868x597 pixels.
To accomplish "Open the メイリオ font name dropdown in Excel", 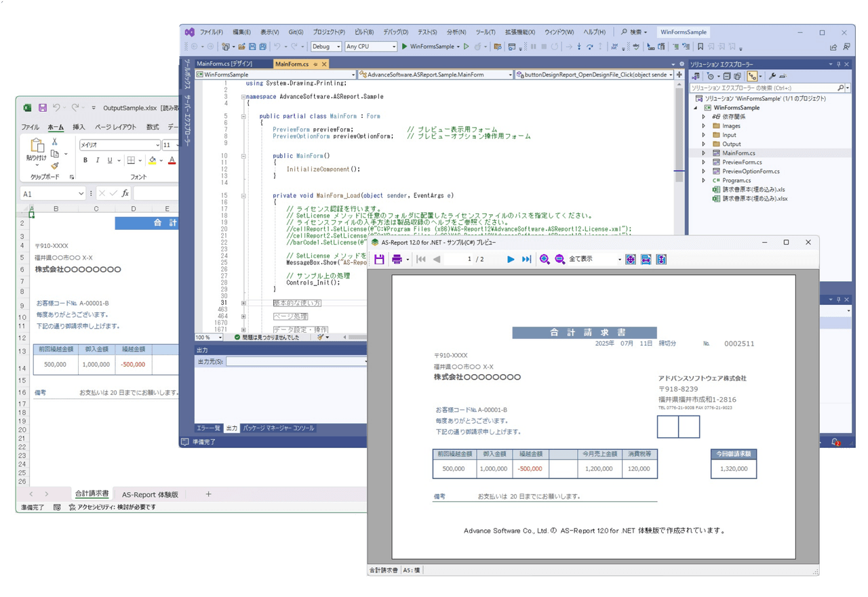I will [x=157, y=145].
